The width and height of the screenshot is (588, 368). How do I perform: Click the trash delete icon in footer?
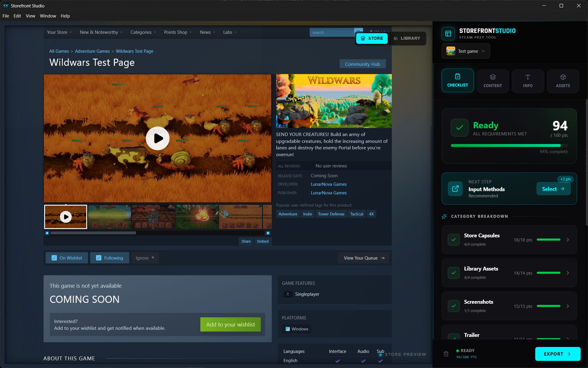click(x=446, y=354)
